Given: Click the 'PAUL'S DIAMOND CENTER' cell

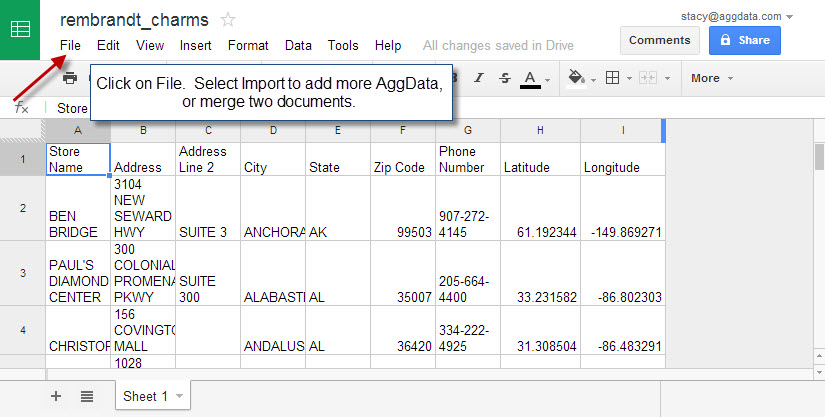Looking at the screenshot, I should click(78, 273).
